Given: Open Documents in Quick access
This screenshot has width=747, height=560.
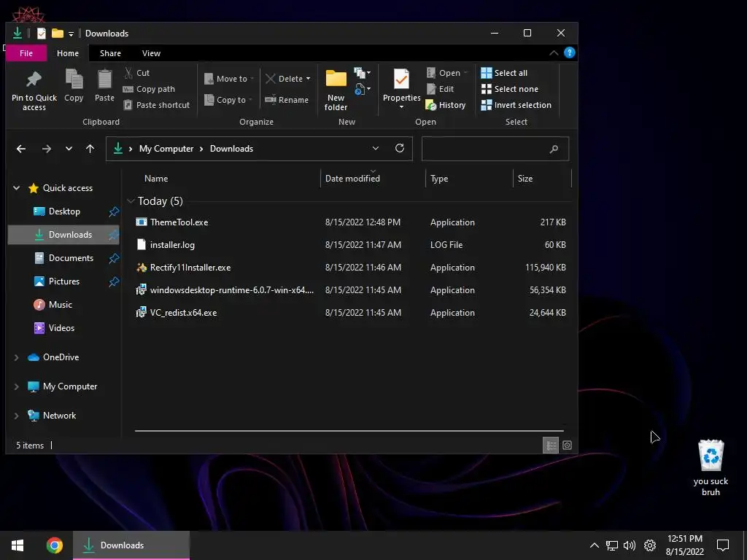Looking at the screenshot, I should [x=71, y=258].
